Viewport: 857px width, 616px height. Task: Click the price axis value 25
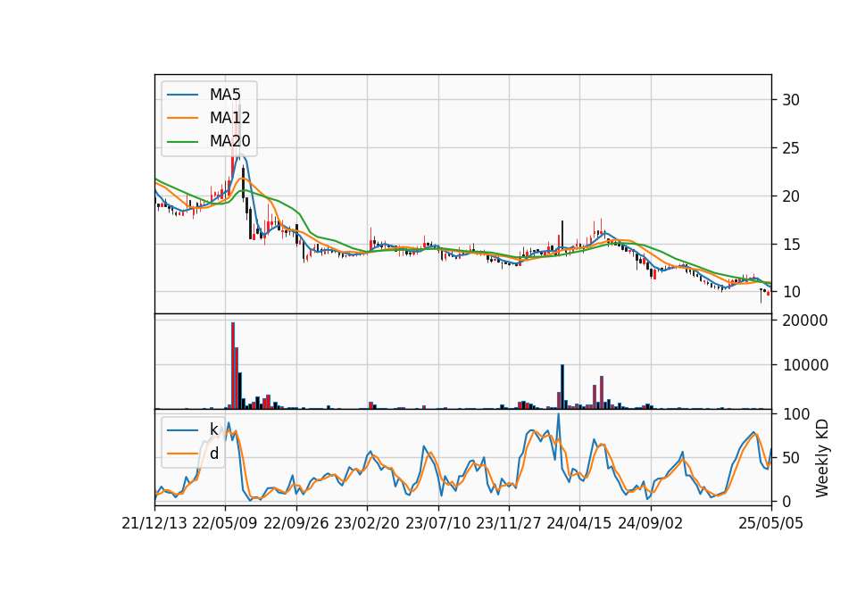click(x=791, y=148)
